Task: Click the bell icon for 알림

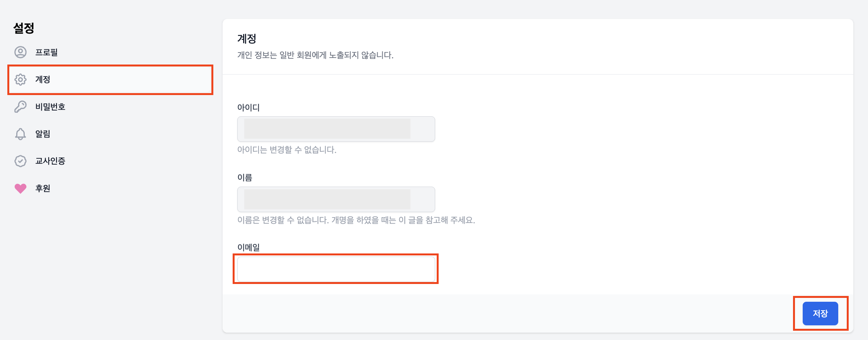Action: [20, 134]
